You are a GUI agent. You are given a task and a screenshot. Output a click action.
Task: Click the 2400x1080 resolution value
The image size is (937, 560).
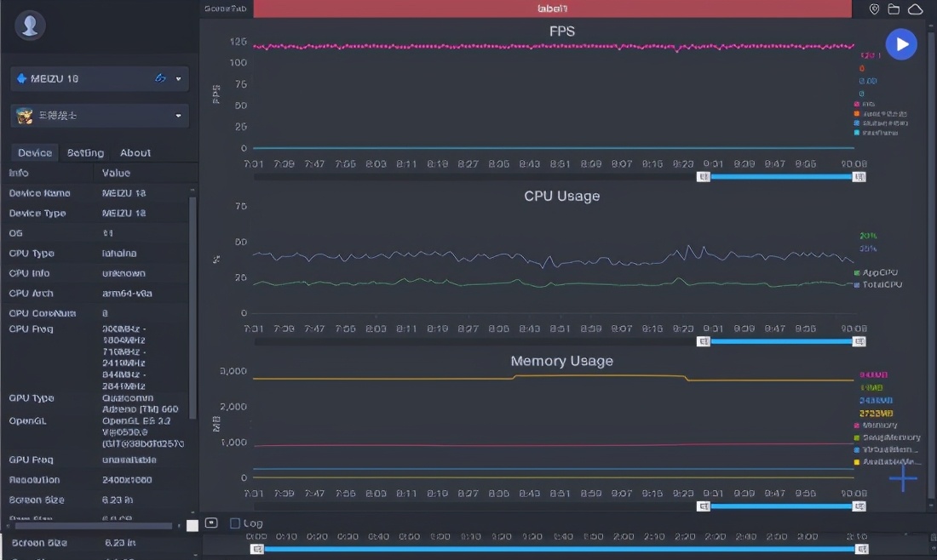[x=127, y=479]
